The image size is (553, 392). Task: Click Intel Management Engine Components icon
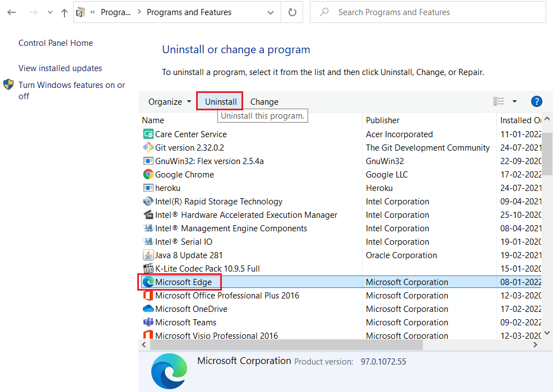coord(148,228)
